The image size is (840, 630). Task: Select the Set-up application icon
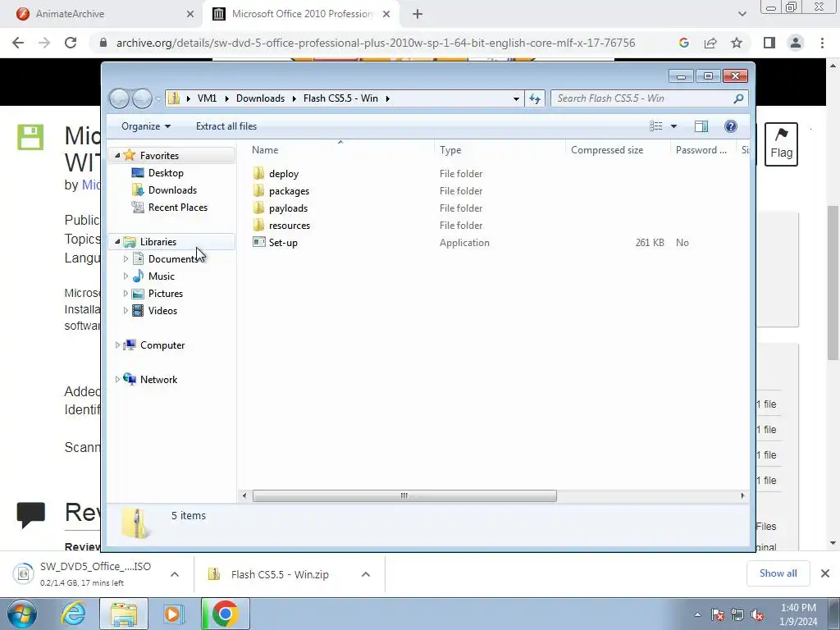point(258,242)
